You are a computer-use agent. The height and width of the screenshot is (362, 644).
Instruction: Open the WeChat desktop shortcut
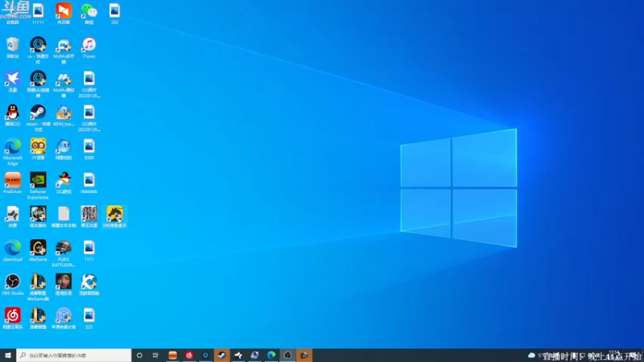pyautogui.click(x=89, y=10)
